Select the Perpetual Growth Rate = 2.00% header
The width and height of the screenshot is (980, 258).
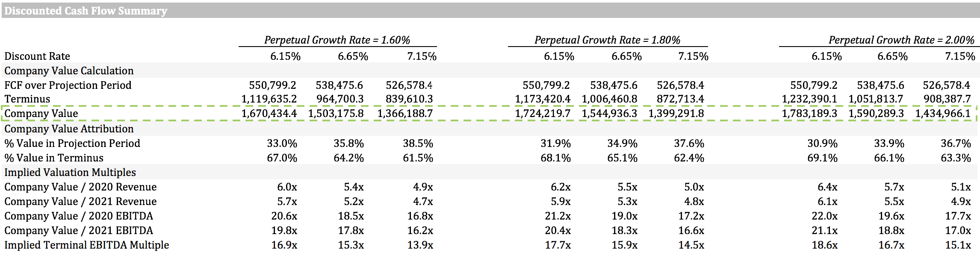(x=901, y=40)
